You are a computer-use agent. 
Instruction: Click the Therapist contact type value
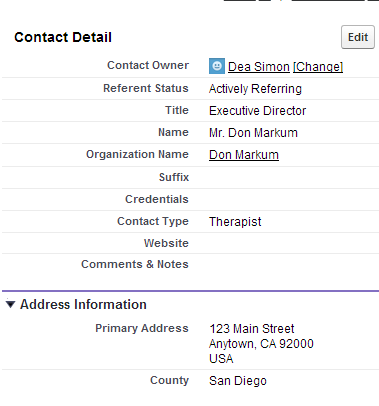(x=235, y=222)
